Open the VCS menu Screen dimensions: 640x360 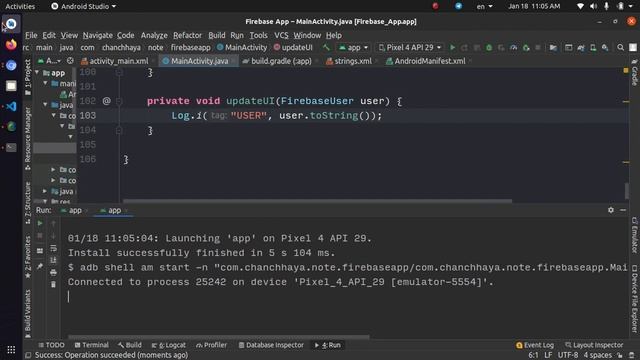tap(281, 36)
